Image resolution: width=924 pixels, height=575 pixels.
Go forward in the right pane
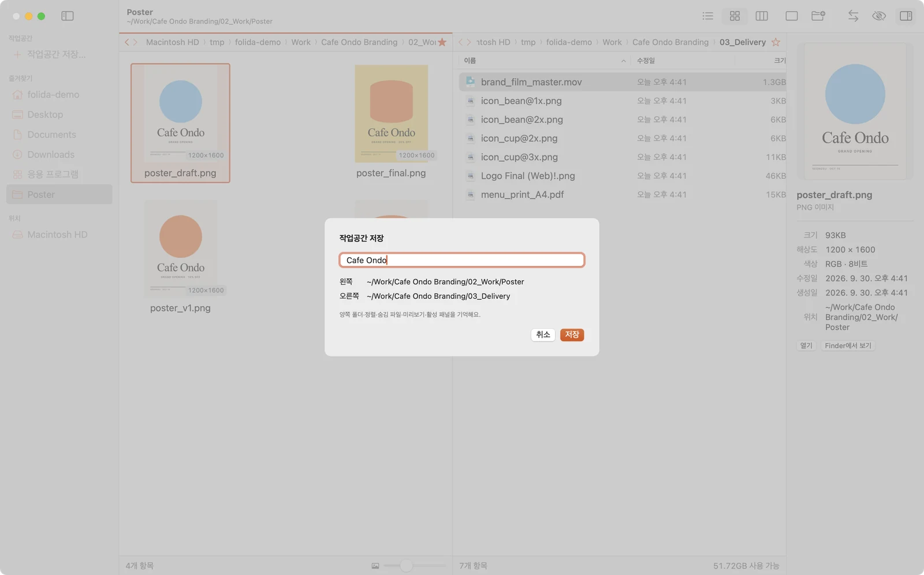(x=468, y=42)
